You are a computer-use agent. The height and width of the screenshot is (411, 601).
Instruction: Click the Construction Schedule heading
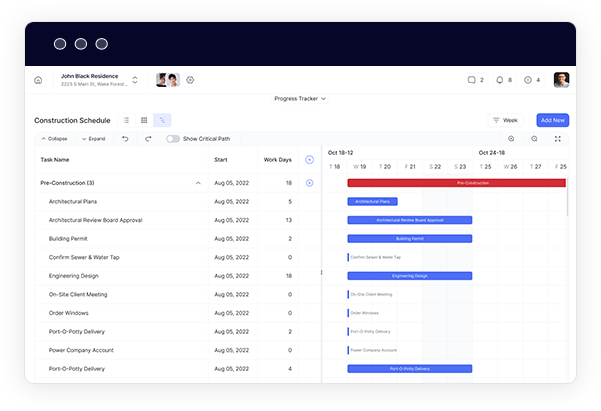point(72,120)
